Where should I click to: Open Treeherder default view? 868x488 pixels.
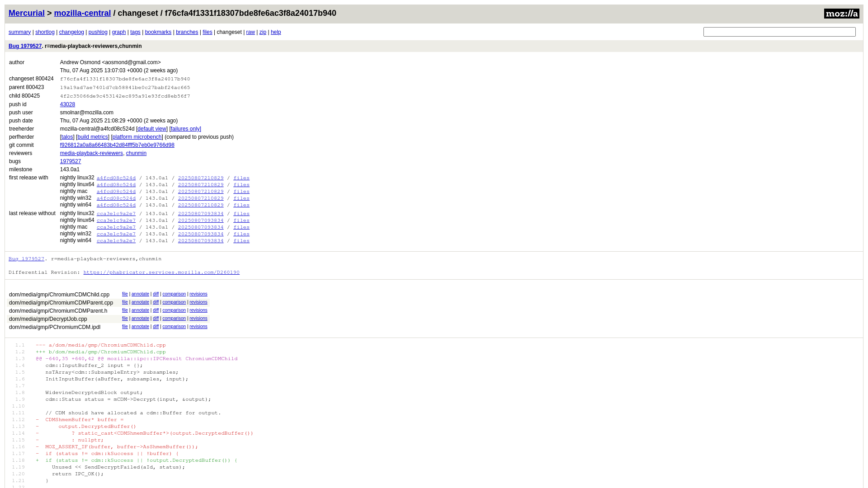(152, 129)
